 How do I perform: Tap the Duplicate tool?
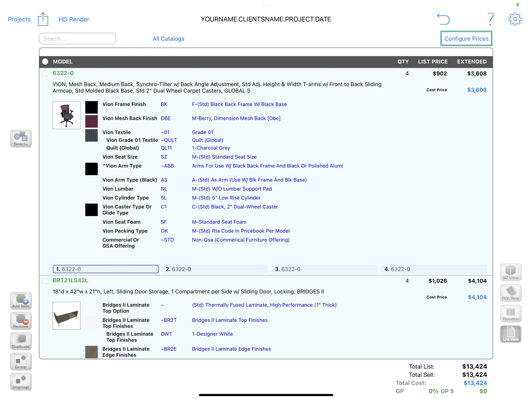[21, 341]
